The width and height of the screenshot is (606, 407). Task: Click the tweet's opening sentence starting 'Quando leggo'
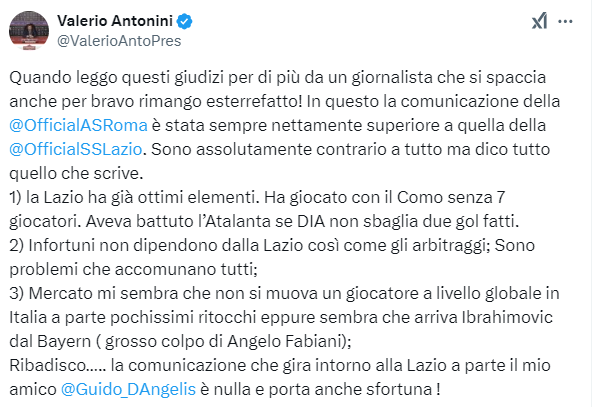point(277,78)
